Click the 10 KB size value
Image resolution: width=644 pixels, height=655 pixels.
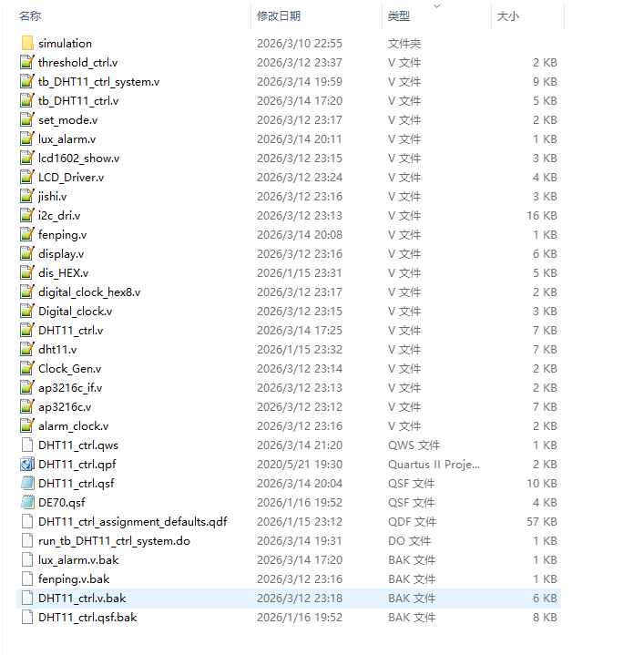542,484
